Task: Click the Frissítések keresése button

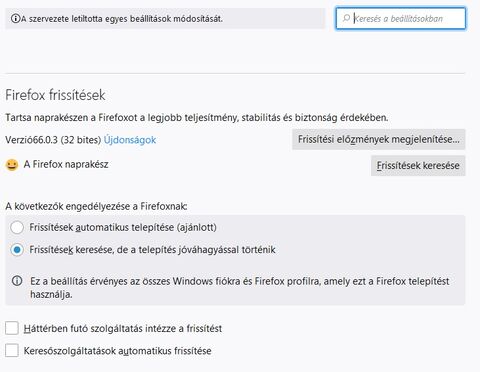Action: tap(418, 165)
